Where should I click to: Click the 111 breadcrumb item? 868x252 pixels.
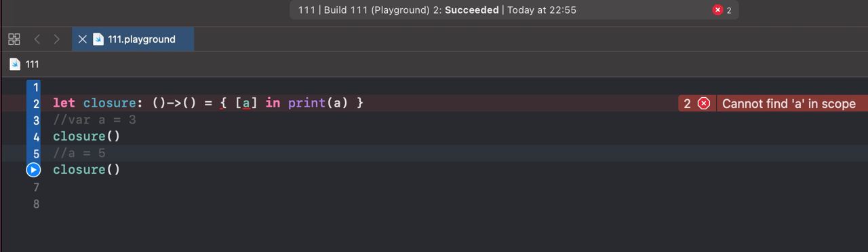tap(32, 65)
